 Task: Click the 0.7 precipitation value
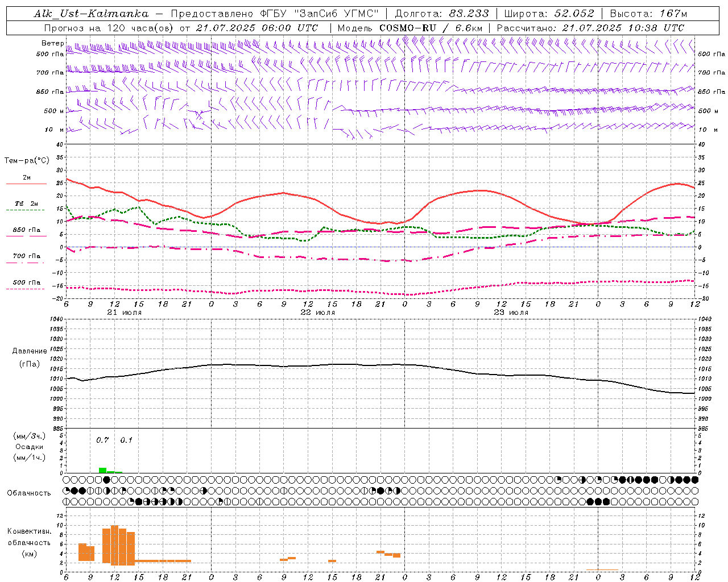pos(102,440)
